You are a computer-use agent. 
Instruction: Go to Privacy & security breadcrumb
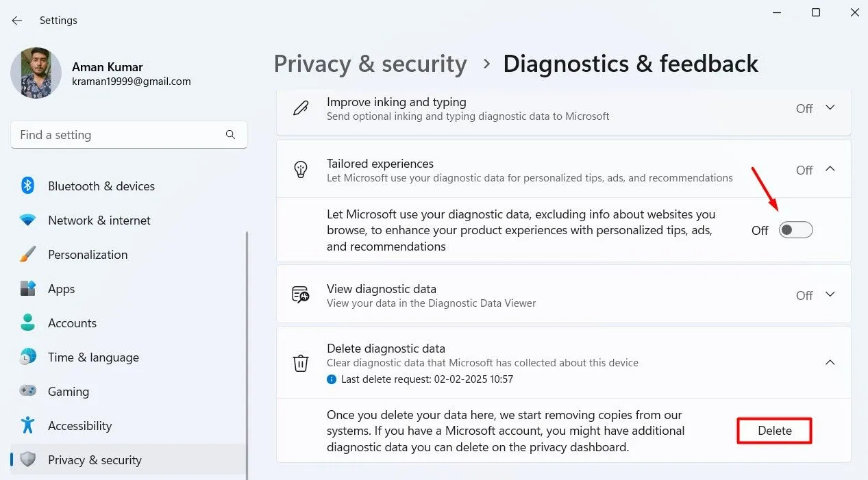pos(370,64)
